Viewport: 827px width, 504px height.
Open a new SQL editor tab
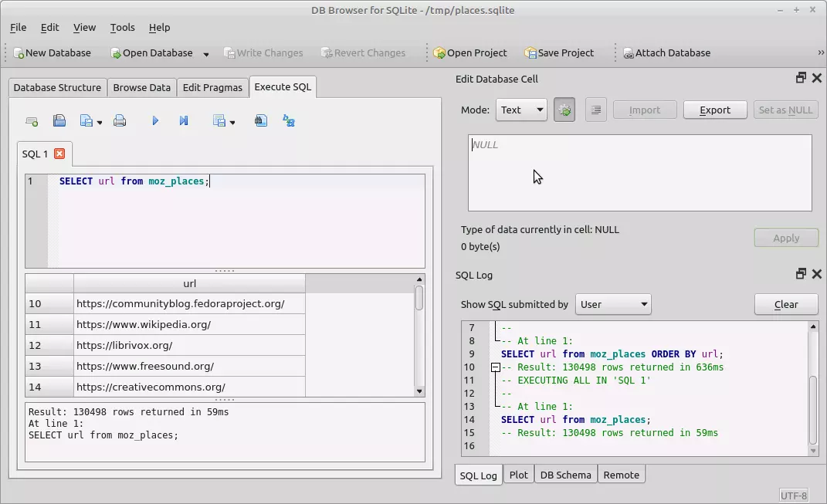(32, 121)
